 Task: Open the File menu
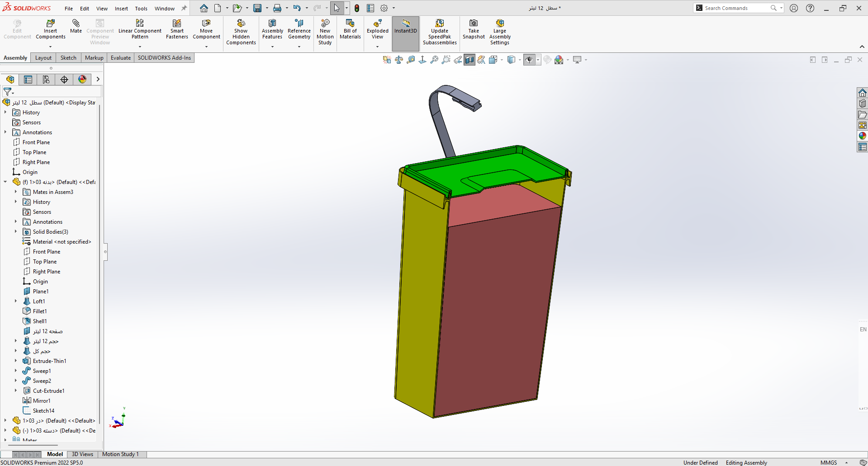(69, 9)
